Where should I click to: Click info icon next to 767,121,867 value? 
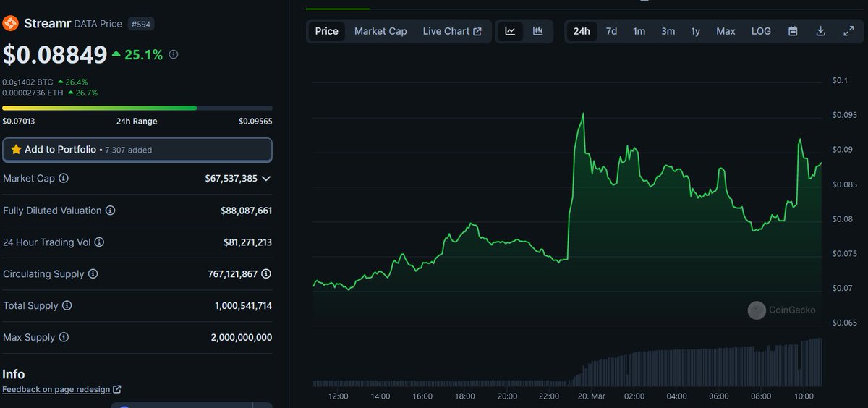coord(266,274)
